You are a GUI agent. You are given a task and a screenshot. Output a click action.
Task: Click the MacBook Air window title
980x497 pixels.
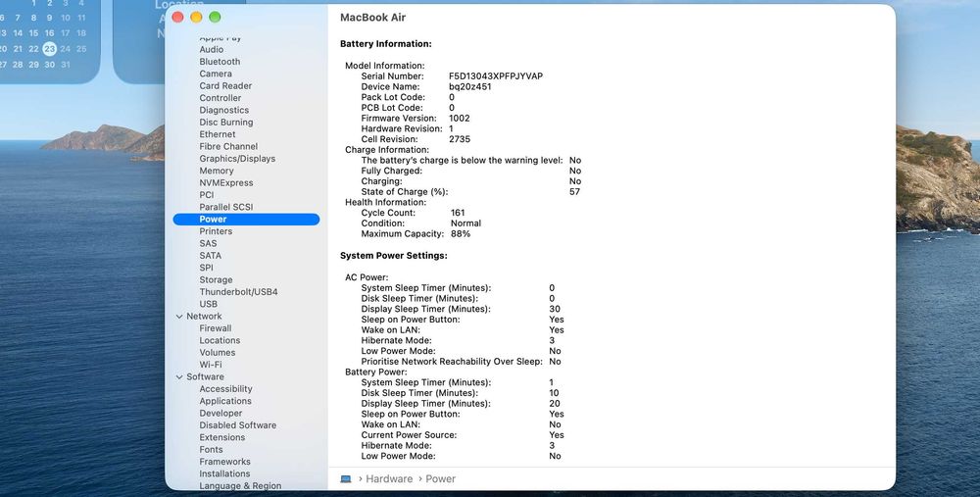click(x=372, y=18)
